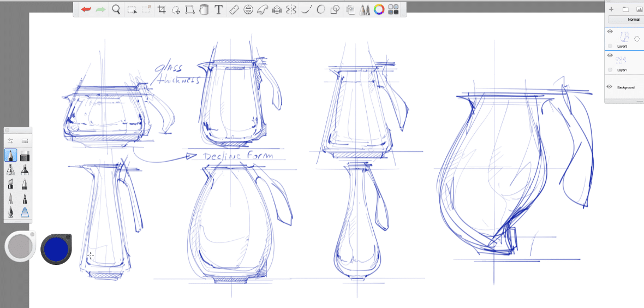644x308 pixels.
Task: Add a new layer with plus button
Action: (611, 9)
